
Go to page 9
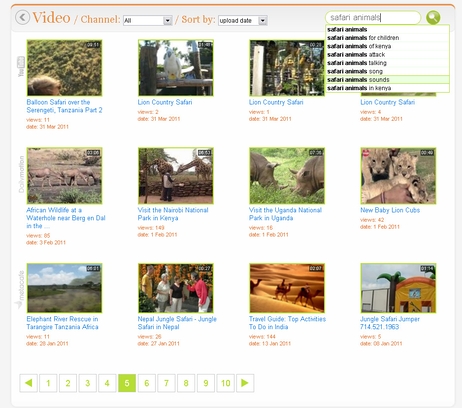(x=206, y=383)
